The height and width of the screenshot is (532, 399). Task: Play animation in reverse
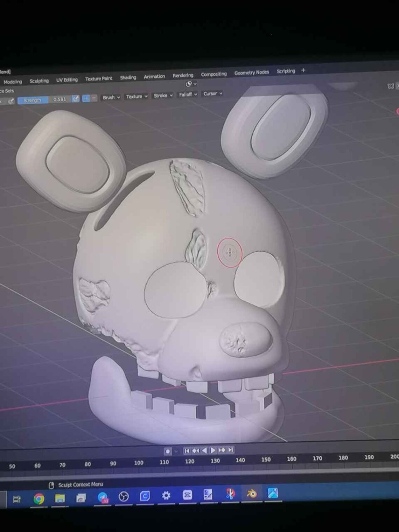204,450
